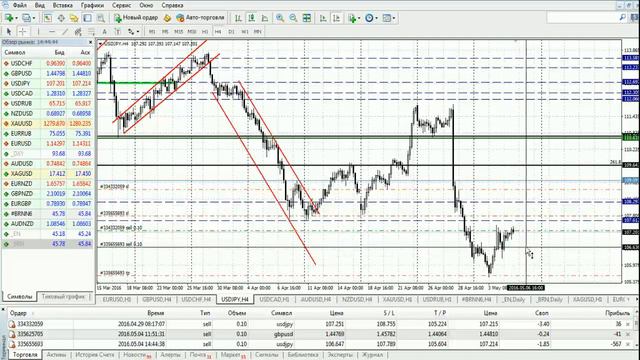640x360 pixels.
Task: Open the Periods clock icon
Action: click(x=369, y=18)
